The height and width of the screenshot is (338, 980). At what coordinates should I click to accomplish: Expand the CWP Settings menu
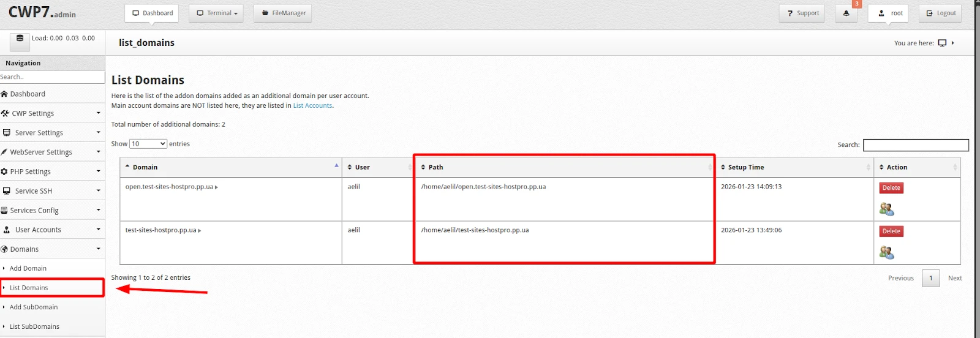click(x=52, y=113)
